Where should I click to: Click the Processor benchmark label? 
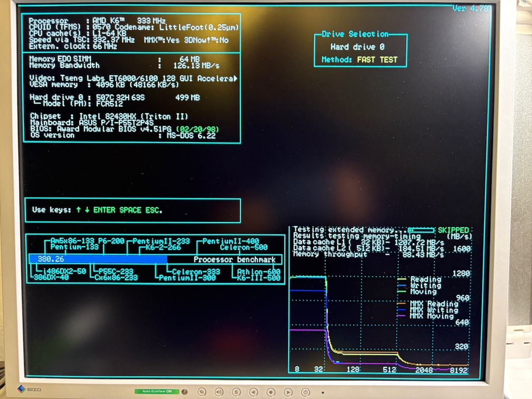pos(235,260)
